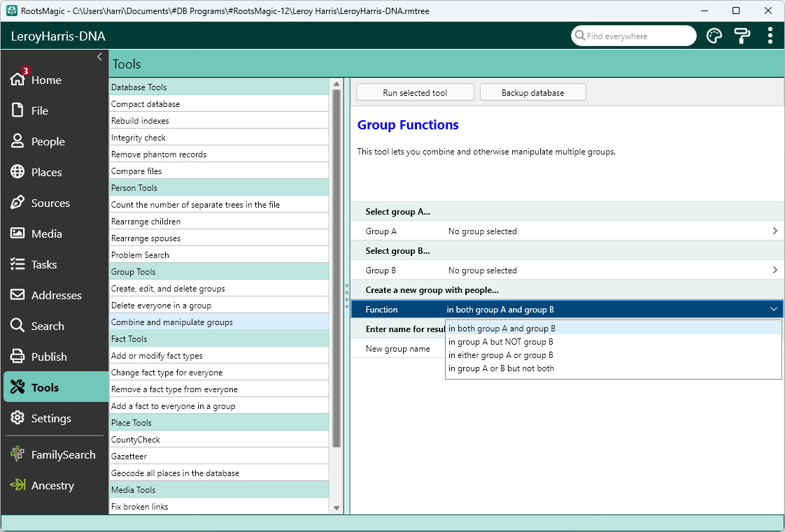This screenshot has height=532, width=785.
Task: Select Combine and manipulate groups
Action: 219,322
